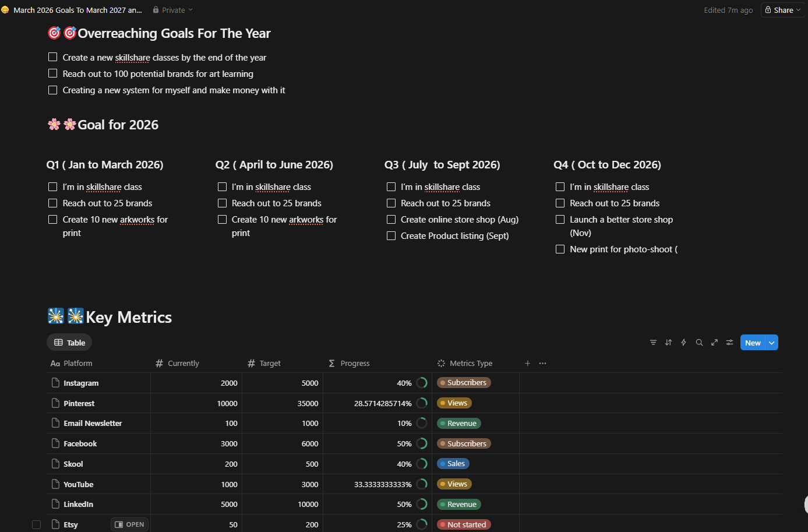Image resolution: width=808 pixels, height=532 pixels.
Task: Open the Pinterest Views status dropdown
Action: (454, 403)
